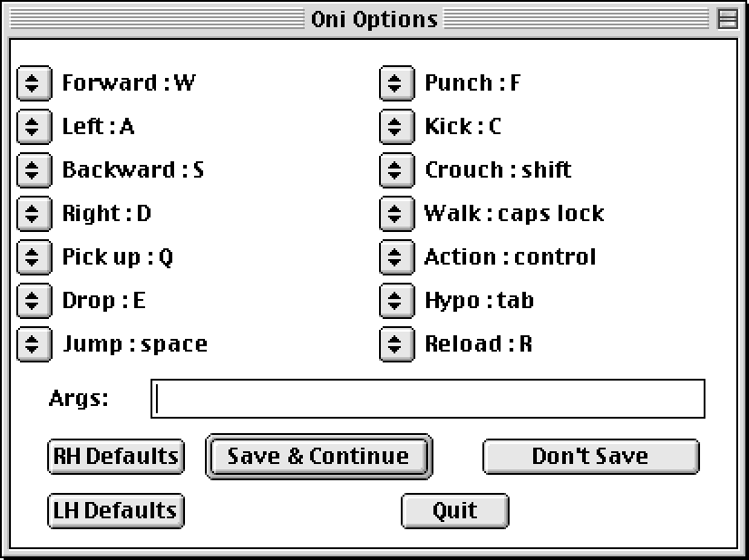The image size is (749, 560).
Task: Open the Walk key popup selector
Action: tap(394, 214)
